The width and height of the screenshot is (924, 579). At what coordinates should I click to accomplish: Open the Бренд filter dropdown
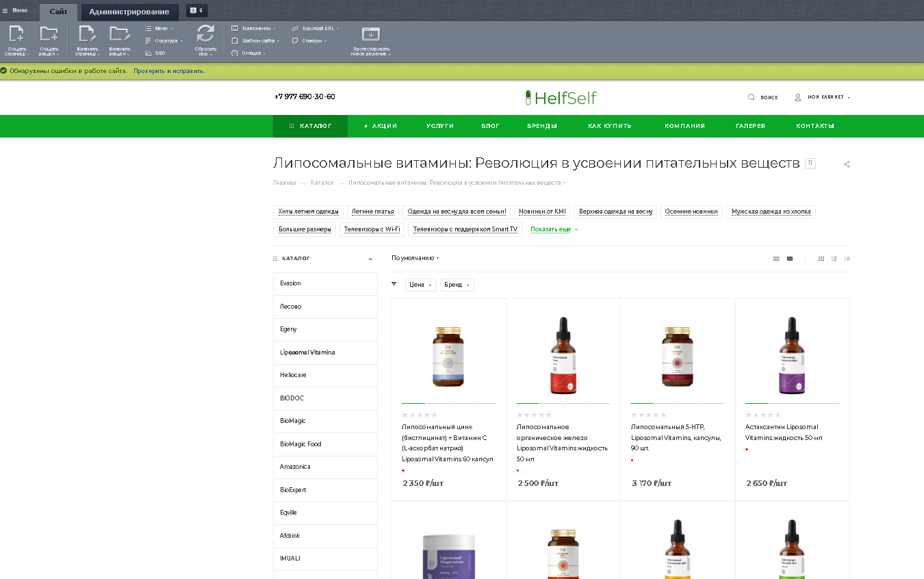point(457,285)
